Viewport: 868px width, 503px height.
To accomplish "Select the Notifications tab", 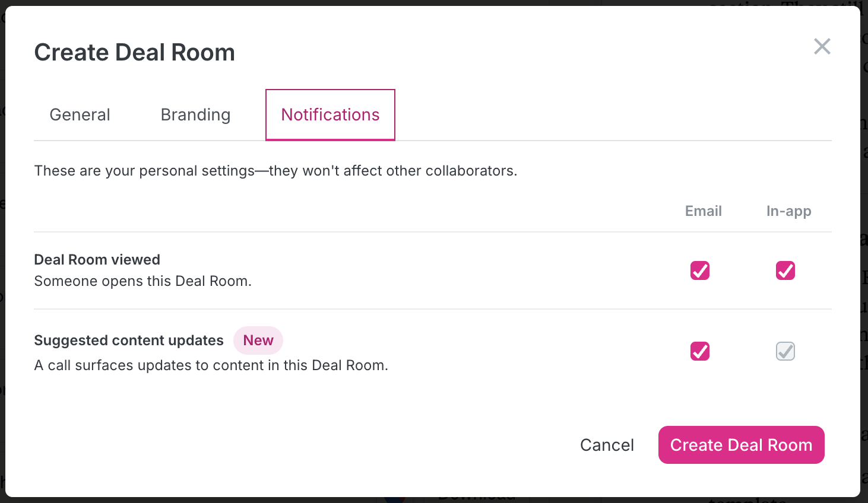I will [x=330, y=114].
